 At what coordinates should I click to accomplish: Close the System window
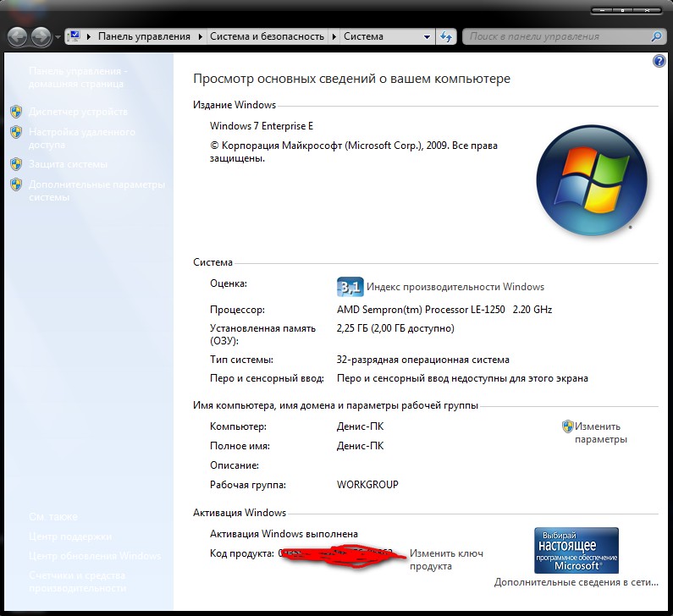click(x=647, y=10)
